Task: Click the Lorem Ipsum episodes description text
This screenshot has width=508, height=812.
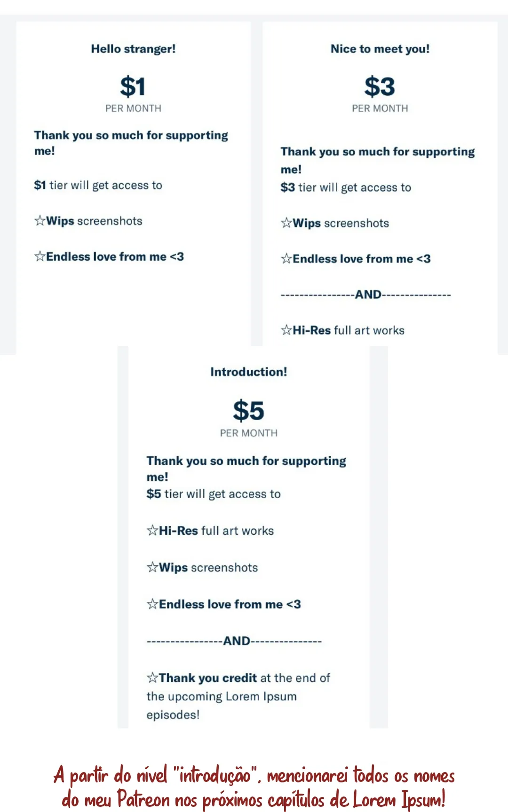Action: (x=238, y=696)
